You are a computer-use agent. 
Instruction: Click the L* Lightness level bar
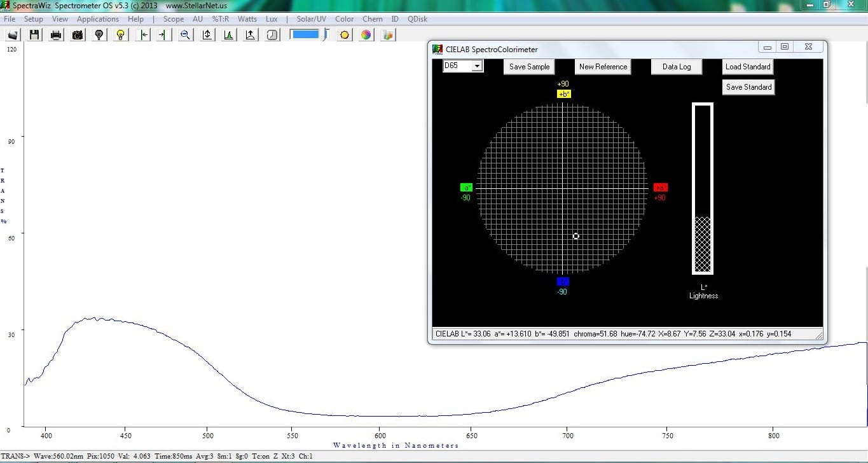(703, 188)
